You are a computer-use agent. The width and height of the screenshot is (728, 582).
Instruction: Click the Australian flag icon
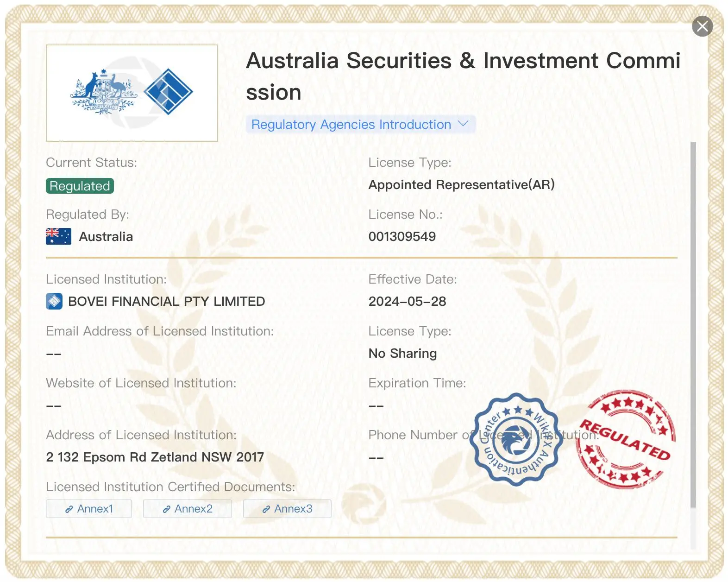click(58, 236)
